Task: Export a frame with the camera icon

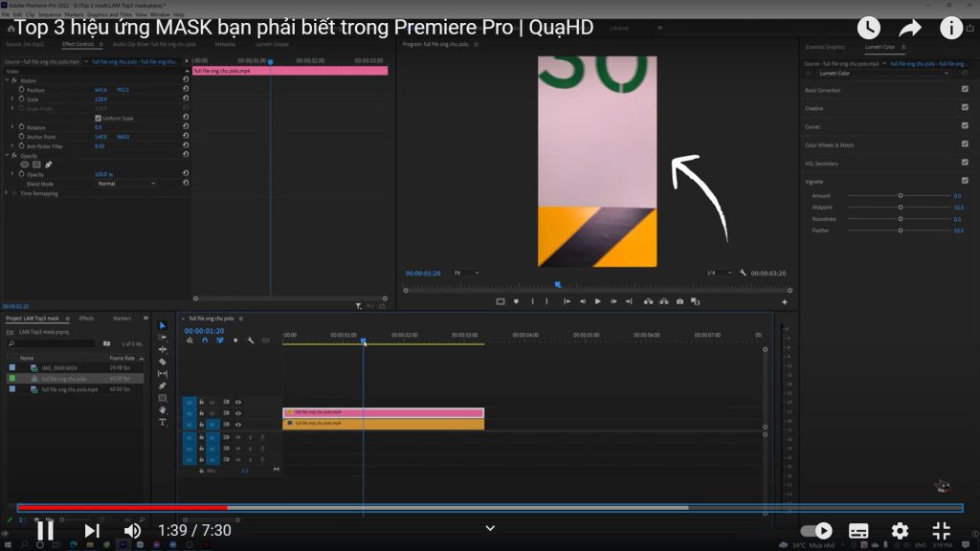Action: coord(679,301)
